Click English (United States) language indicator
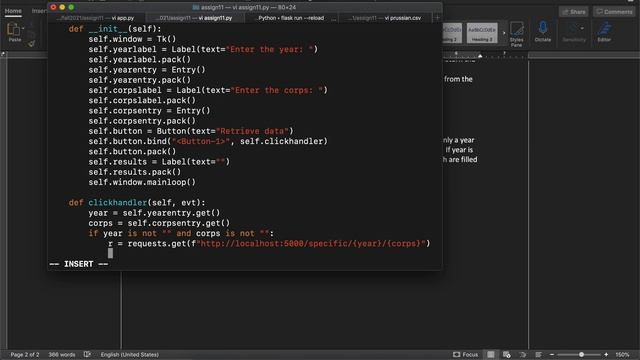The image size is (640, 360). click(129, 355)
